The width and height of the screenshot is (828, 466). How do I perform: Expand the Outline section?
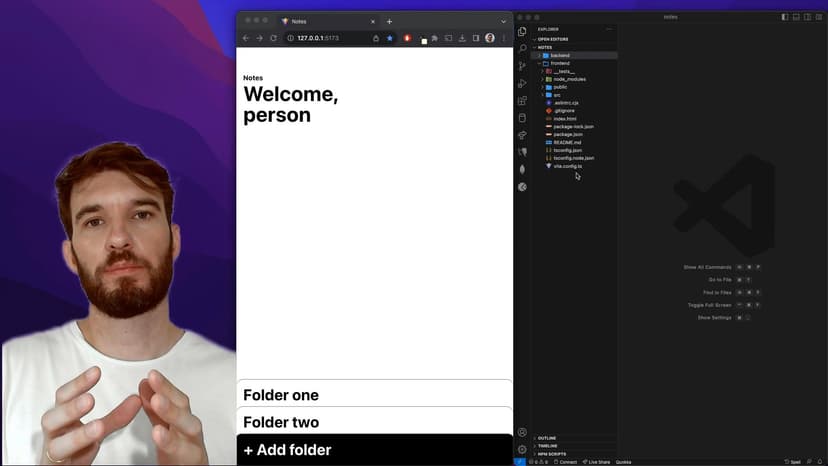(x=547, y=438)
